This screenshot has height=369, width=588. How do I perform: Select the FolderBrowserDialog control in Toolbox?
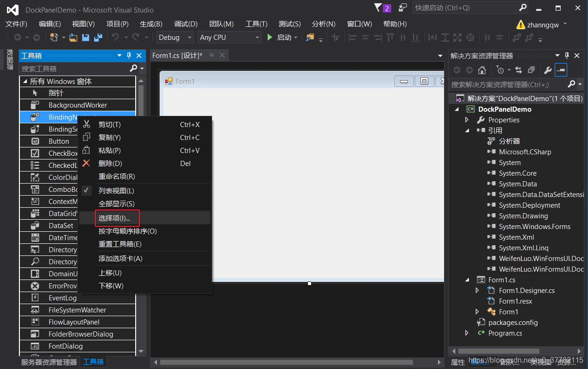coord(78,334)
